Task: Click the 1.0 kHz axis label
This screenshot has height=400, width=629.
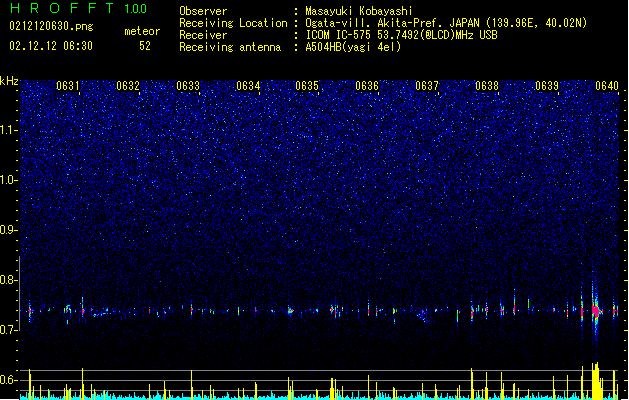Action: tap(8, 180)
